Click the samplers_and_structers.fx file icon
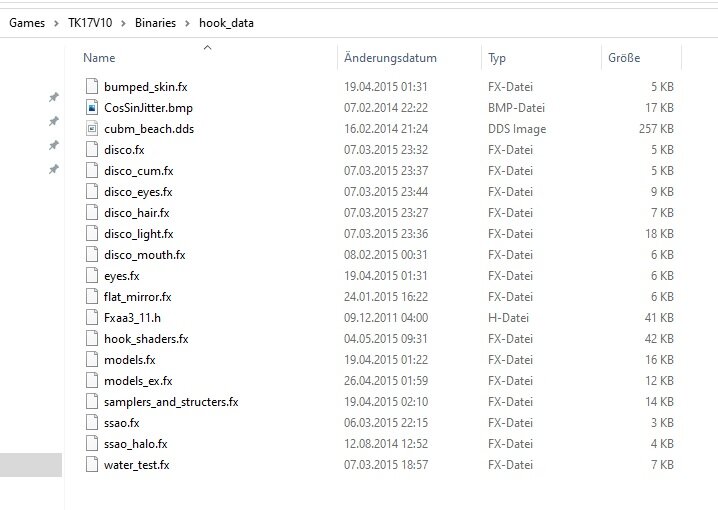This screenshot has height=510, width=718. 92,402
